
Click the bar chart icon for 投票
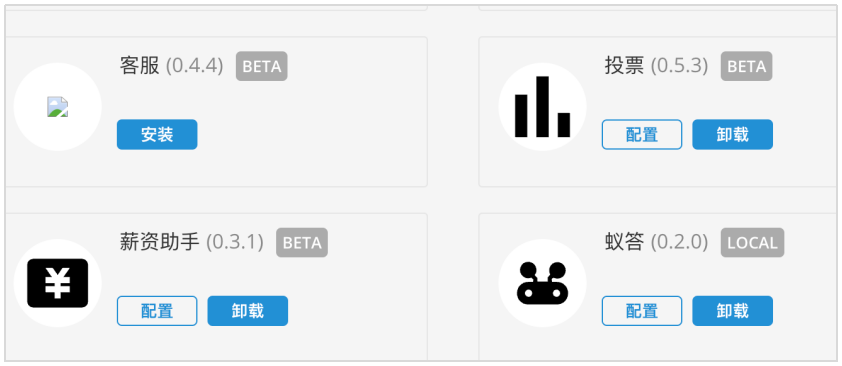542,107
